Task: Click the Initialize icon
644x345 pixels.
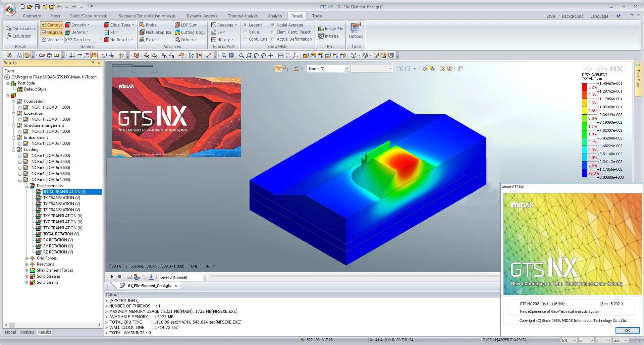Action: (x=328, y=36)
